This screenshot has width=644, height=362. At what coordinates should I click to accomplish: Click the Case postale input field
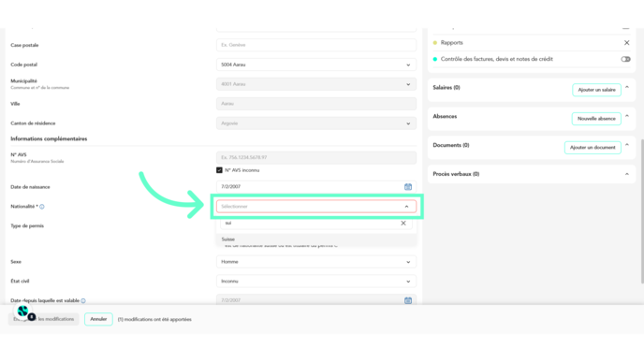[x=315, y=45]
